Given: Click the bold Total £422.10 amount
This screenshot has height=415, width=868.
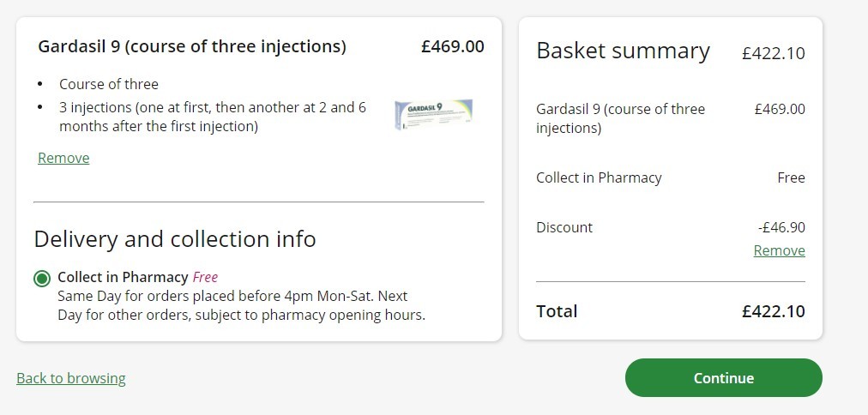Looking at the screenshot, I should (774, 311).
